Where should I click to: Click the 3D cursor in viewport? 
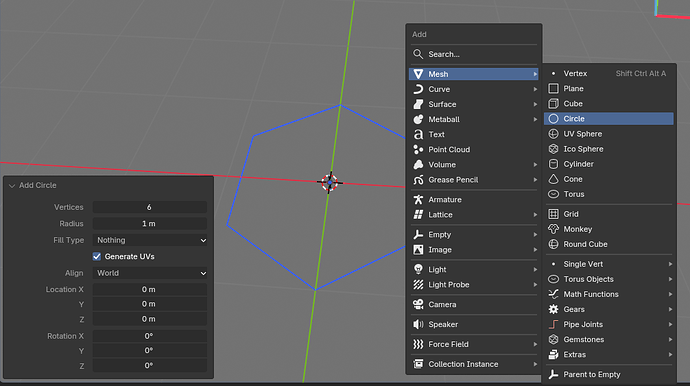(330, 182)
